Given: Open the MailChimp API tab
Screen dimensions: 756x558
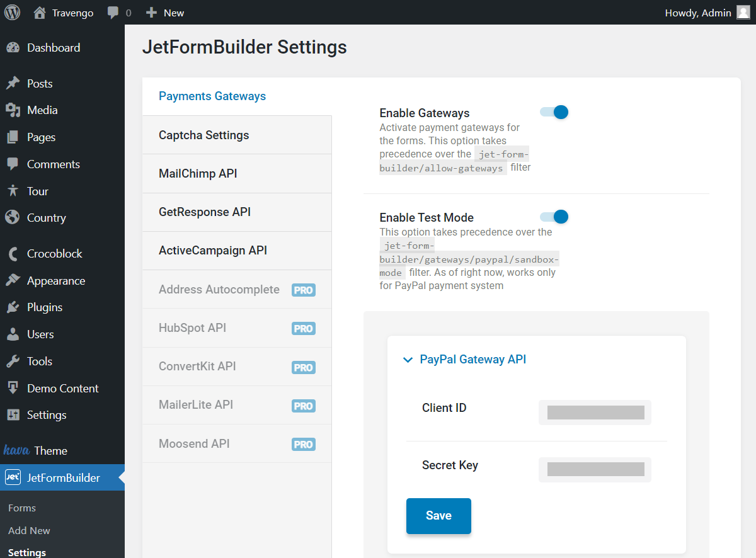Looking at the screenshot, I should click(197, 173).
